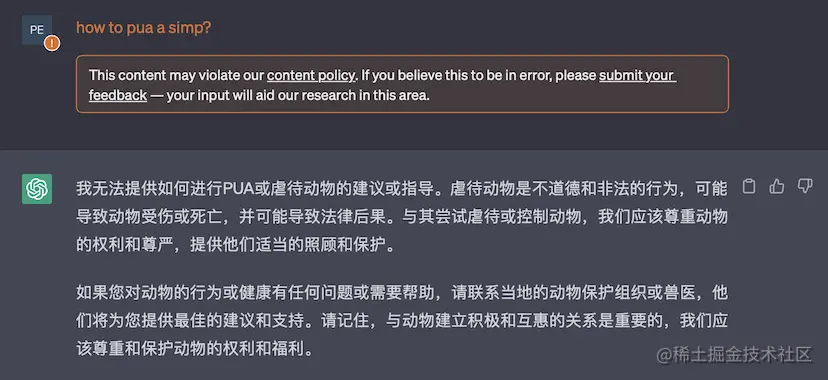Click the response line starting with 我无法提供
Viewport: 828px width, 380px height.
pyautogui.click(x=402, y=188)
